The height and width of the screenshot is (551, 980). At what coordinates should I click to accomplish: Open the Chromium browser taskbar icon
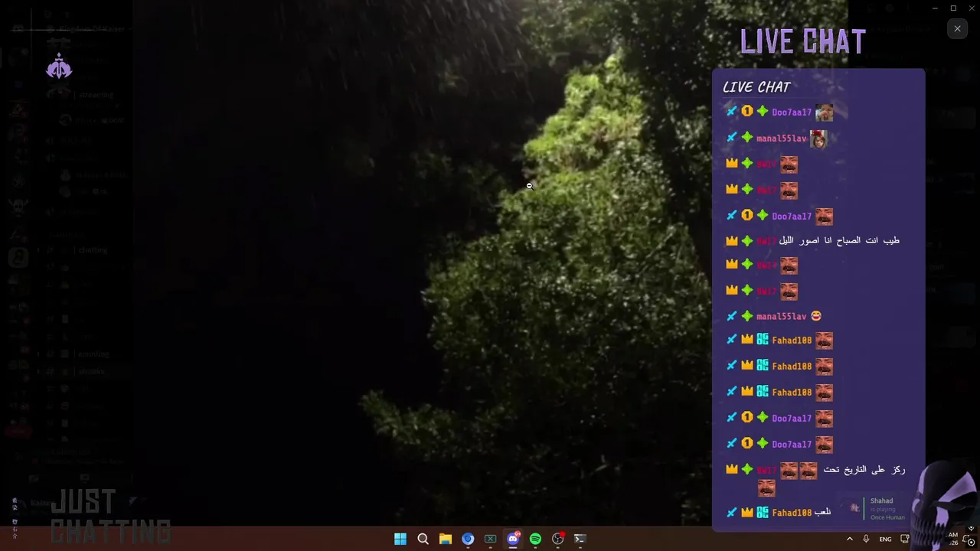[x=468, y=539]
